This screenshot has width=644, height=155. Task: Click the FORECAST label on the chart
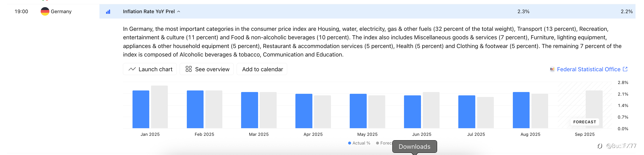pos(585,122)
